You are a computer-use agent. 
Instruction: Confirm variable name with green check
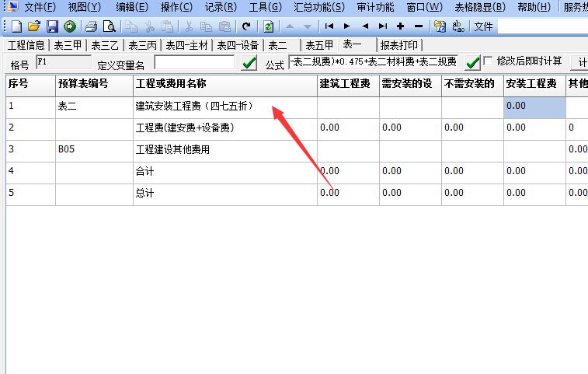[249, 62]
